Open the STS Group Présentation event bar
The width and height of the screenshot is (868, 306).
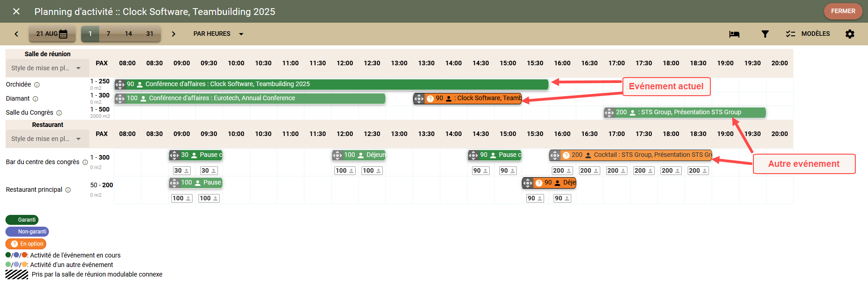tap(685, 112)
